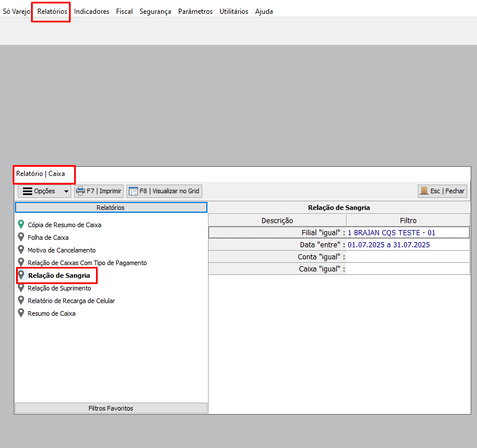Close the report window with Esc Fechar
Screen dimensions: 477x448
click(443, 191)
